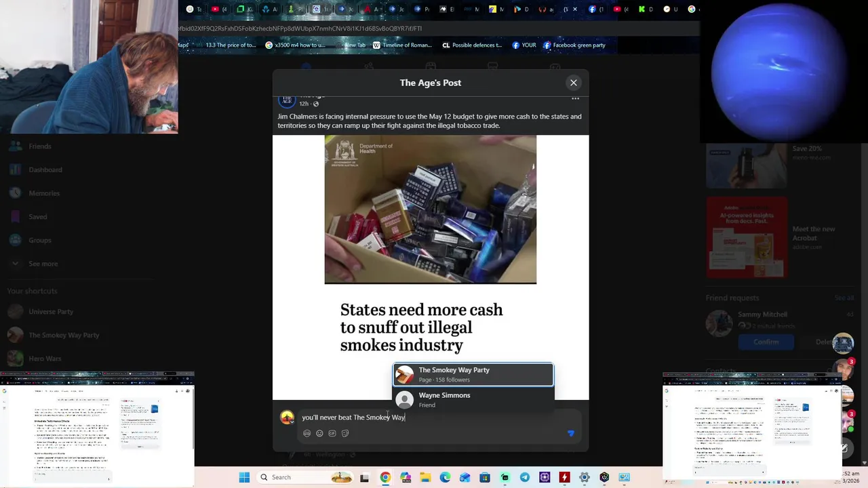
Task: Open the power-symbol app on taskbar
Action: [604, 477]
